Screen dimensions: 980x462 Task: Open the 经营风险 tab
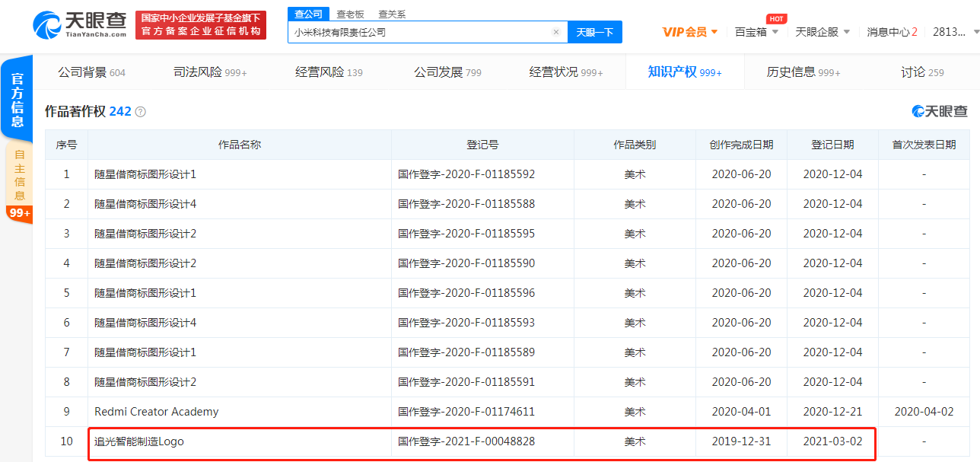click(329, 72)
